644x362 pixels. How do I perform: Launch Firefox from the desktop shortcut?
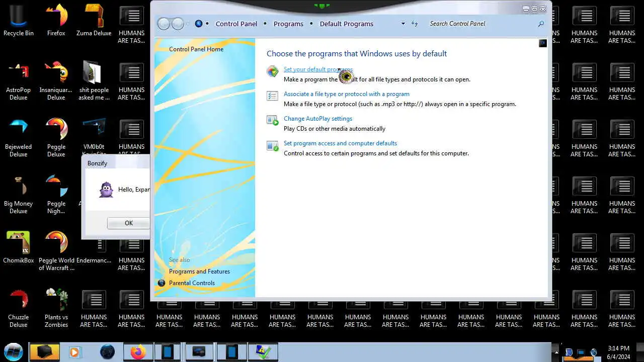[56, 20]
